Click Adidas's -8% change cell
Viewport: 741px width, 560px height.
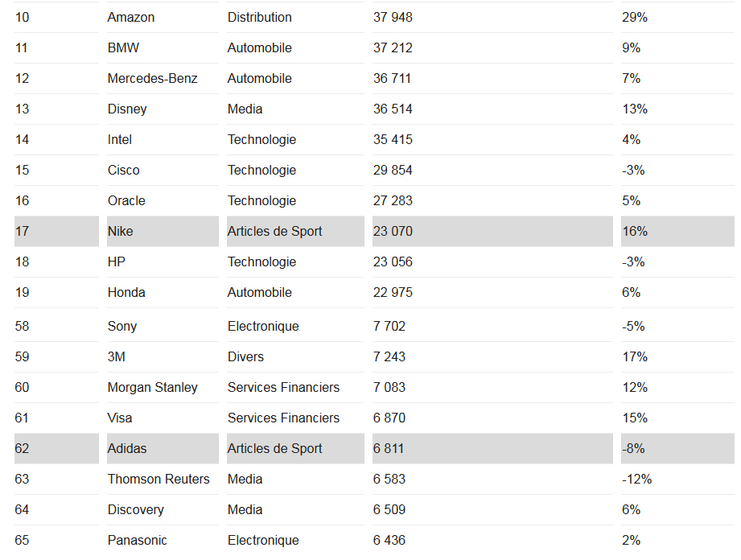633,448
